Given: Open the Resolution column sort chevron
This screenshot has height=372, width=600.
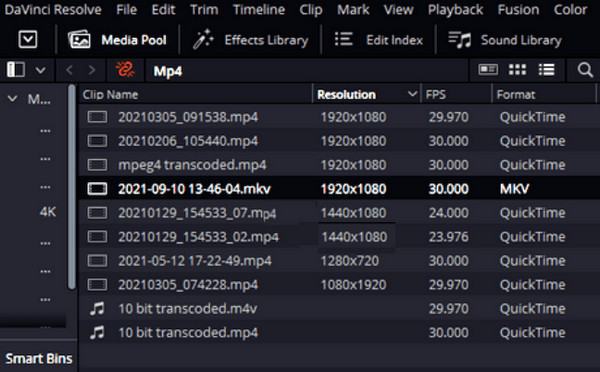Looking at the screenshot, I should 412,94.
